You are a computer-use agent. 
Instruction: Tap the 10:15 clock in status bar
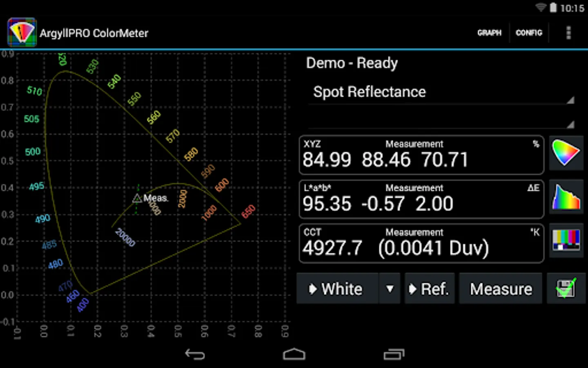click(x=572, y=8)
